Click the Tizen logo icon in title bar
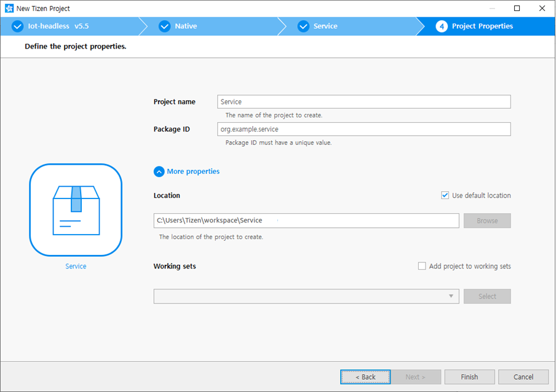The image size is (556, 392). click(9, 9)
